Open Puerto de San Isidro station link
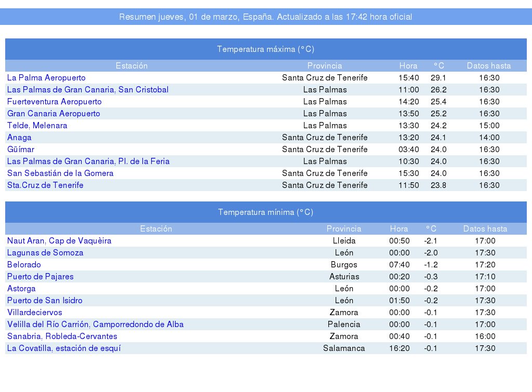Viewport: 532px width, 392px height. [45, 301]
